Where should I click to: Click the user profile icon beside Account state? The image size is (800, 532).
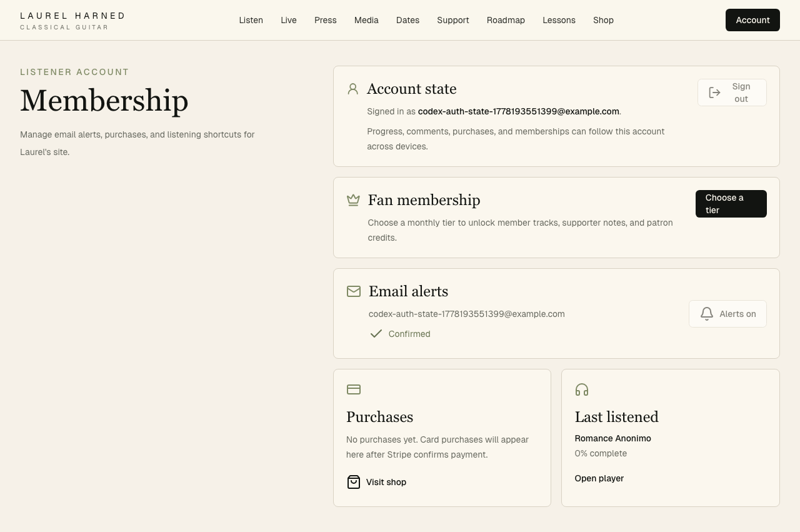tap(353, 89)
